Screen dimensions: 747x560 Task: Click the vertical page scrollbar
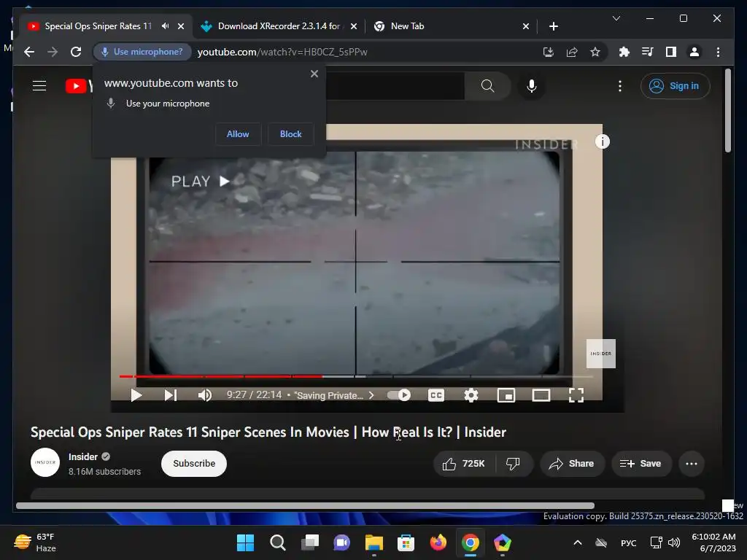(x=727, y=111)
